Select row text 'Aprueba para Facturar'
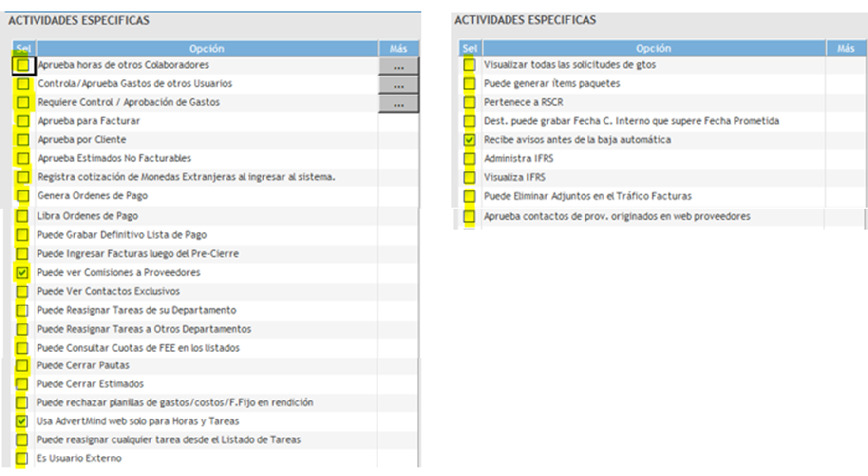This screenshot has width=868, height=476. (x=89, y=121)
